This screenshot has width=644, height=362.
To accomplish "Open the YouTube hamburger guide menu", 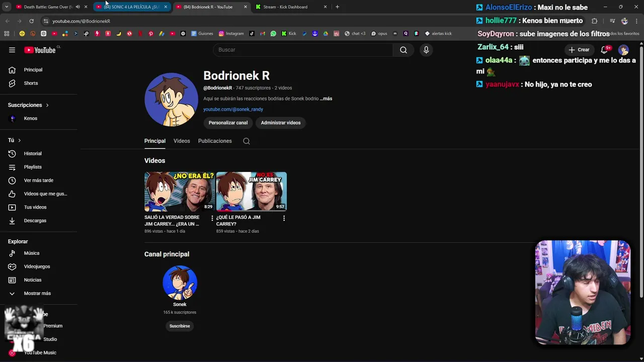I will pyautogui.click(x=12, y=50).
